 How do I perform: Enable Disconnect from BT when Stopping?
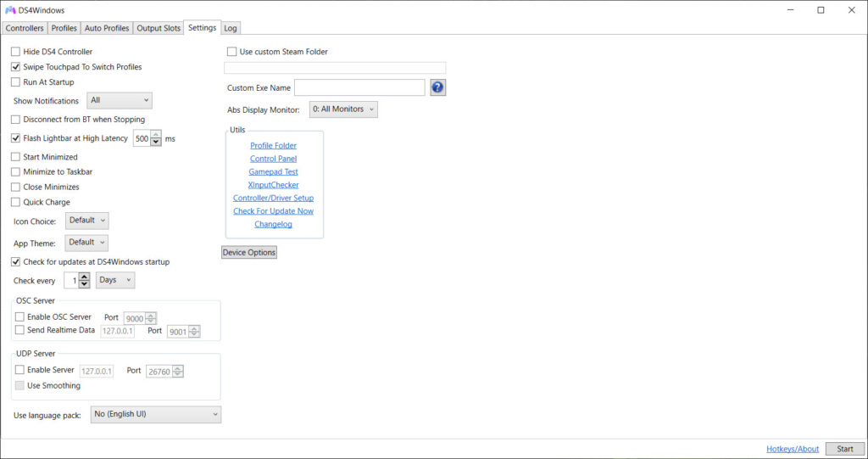pos(15,119)
